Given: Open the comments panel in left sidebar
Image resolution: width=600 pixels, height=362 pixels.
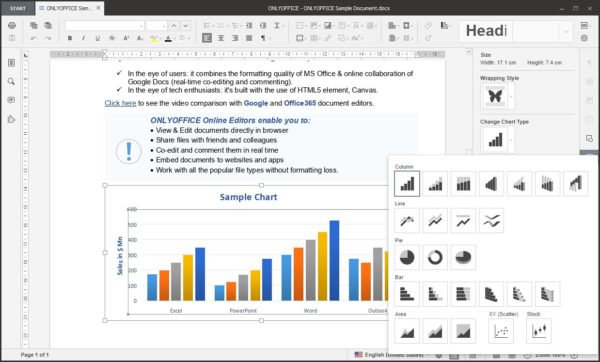Looking at the screenshot, I should (11, 100).
